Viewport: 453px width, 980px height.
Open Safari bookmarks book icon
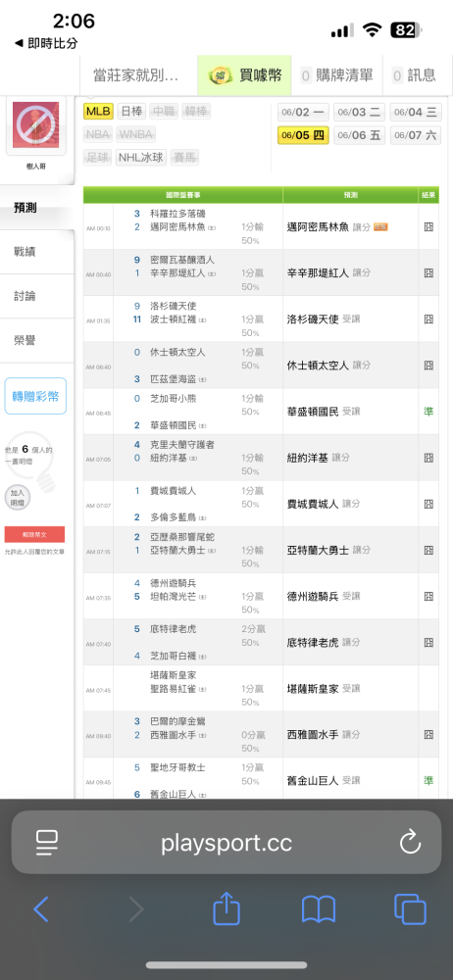[319, 909]
